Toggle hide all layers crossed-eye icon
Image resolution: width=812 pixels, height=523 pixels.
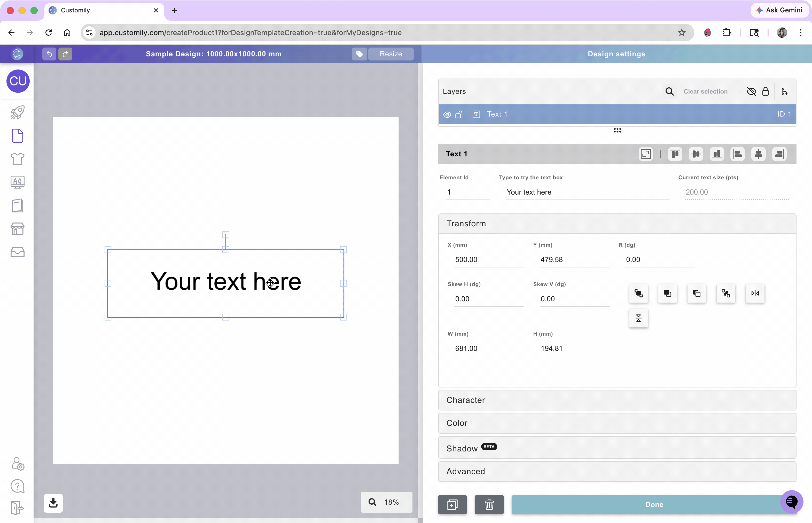coord(751,91)
